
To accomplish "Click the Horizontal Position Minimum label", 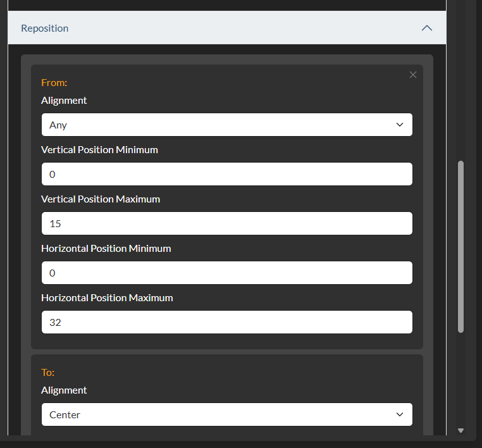I will [106, 249].
